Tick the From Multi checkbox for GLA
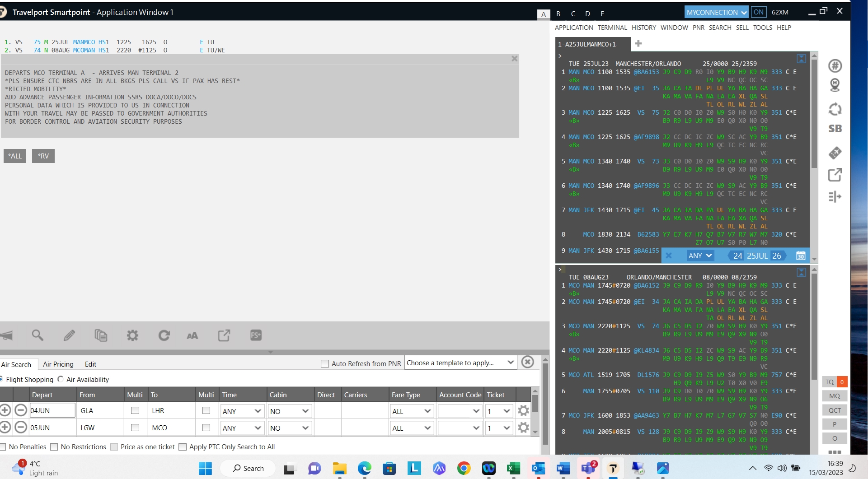This screenshot has height=479, width=868. point(135,410)
